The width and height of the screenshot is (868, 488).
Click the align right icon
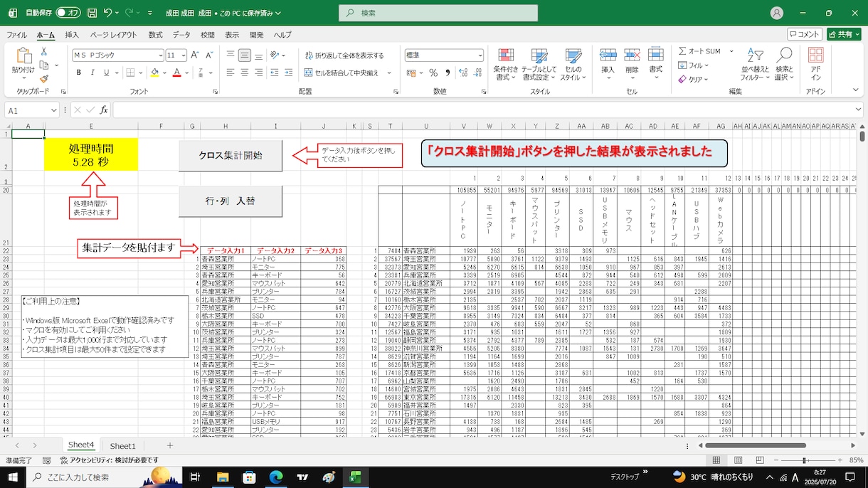click(258, 73)
